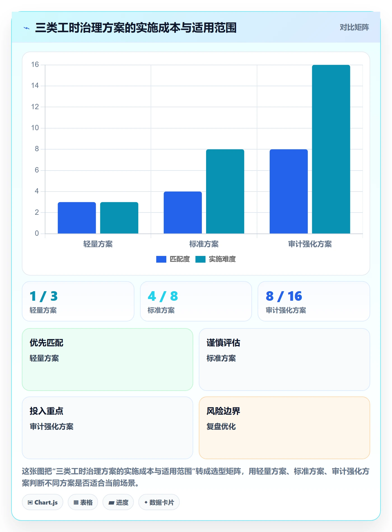392x532 pixels.
Task: Click the description paragraph below the matrix
Action: tap(196, 477)
